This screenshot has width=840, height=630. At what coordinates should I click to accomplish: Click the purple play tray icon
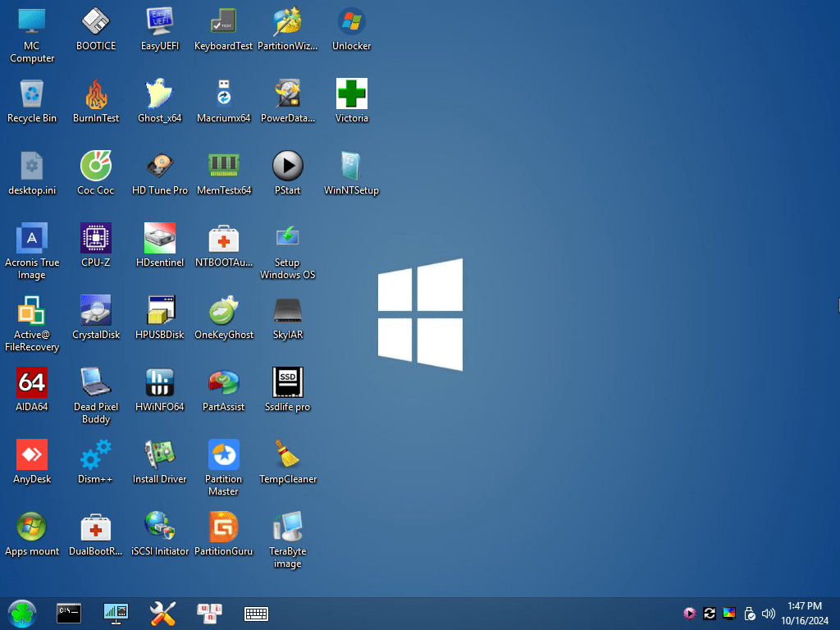689,614
